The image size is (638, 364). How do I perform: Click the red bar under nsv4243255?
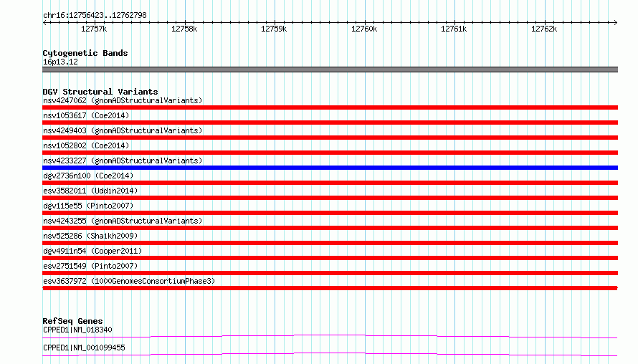coord(330,228)
